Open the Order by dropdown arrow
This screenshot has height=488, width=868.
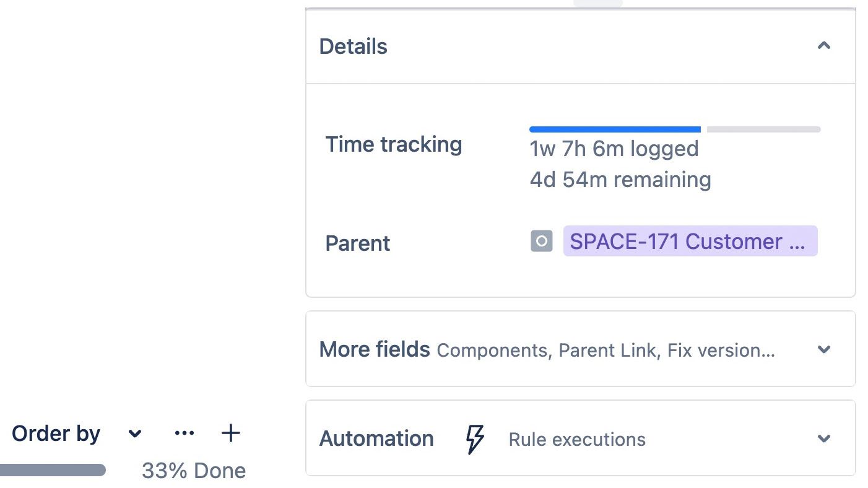135,434
